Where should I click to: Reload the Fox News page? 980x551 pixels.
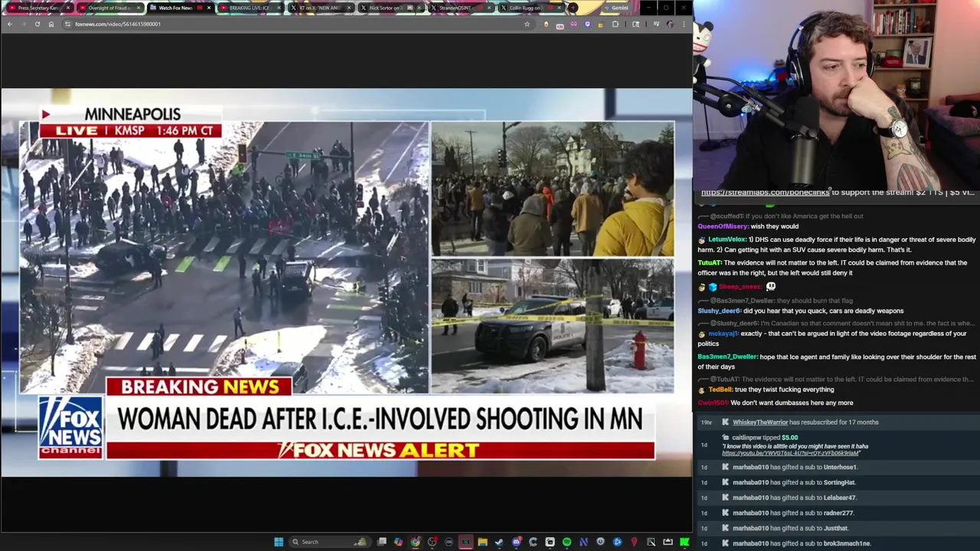click(37, 24)
